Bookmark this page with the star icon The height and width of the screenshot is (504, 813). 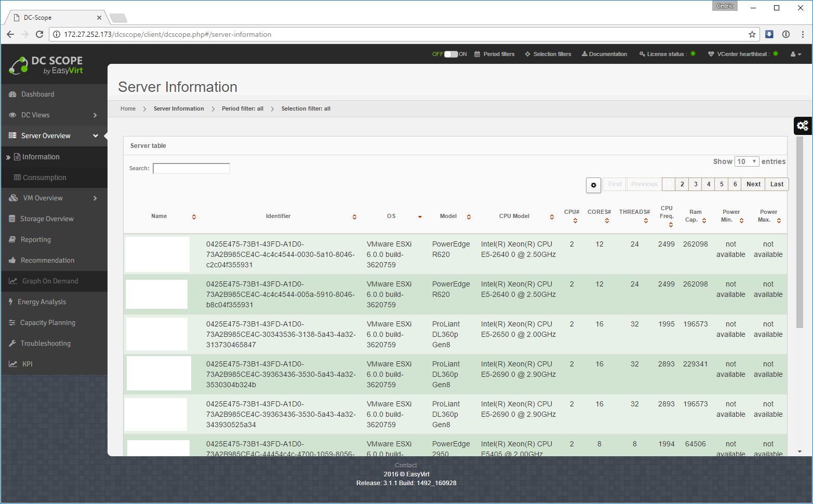(x=752, y=34)
